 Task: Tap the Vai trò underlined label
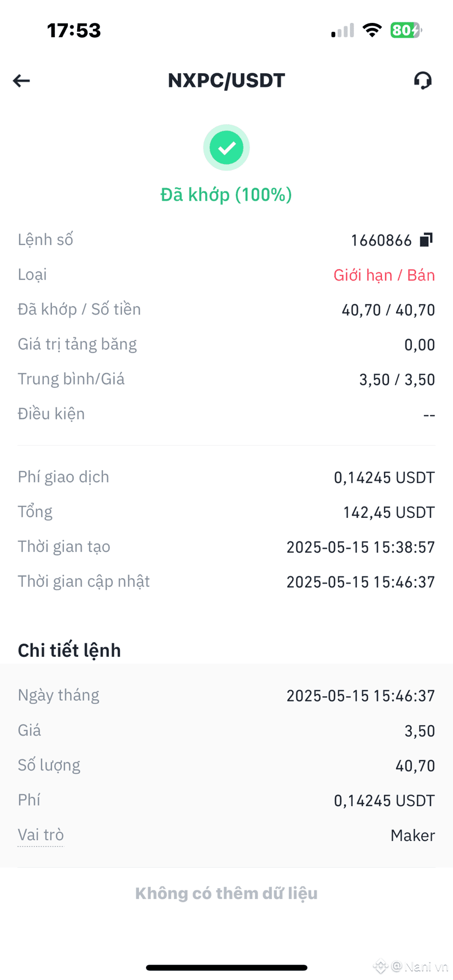click(40, 835)
